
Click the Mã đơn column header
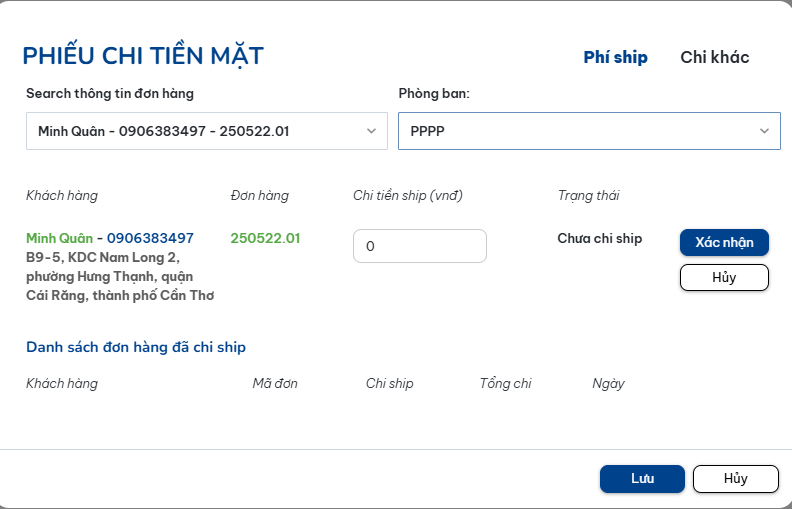pyautogui.click(x=274, y=383)
